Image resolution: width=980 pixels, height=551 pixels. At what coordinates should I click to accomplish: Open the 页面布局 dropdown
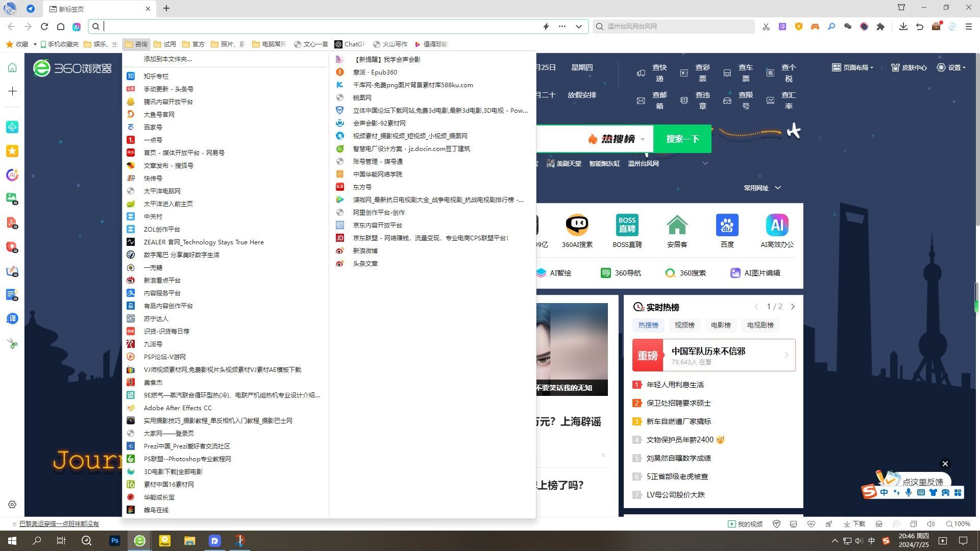(852, 67)
